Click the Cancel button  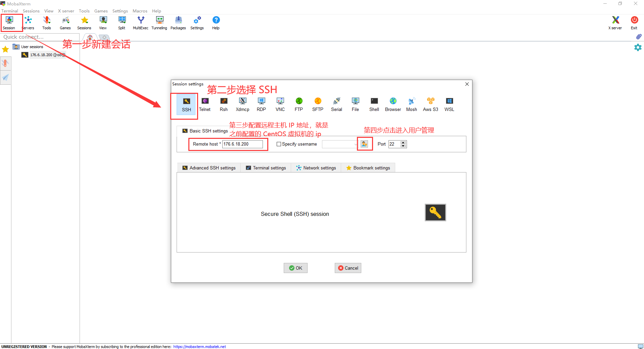[x=348, y=268]
